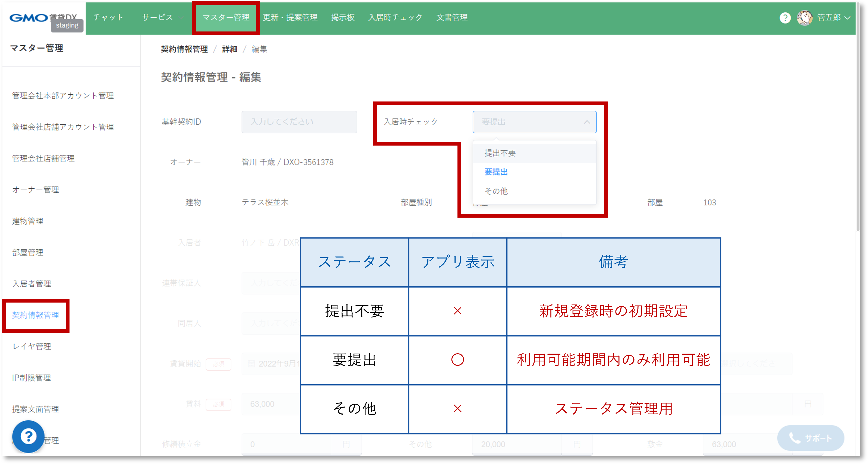Image resolution: width=868 pixels, height=464 pixels.
Task: Click the calendar icon in the 賃貸開始 field
Action: (x=251, y=364)
